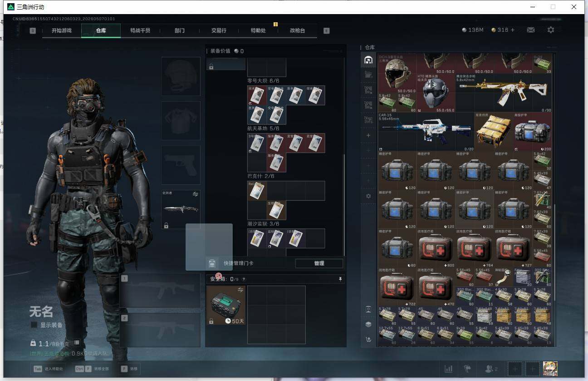Click the first keycard under 巴克什
This screenshot has height=381, width=588.
tap(257, 191)
